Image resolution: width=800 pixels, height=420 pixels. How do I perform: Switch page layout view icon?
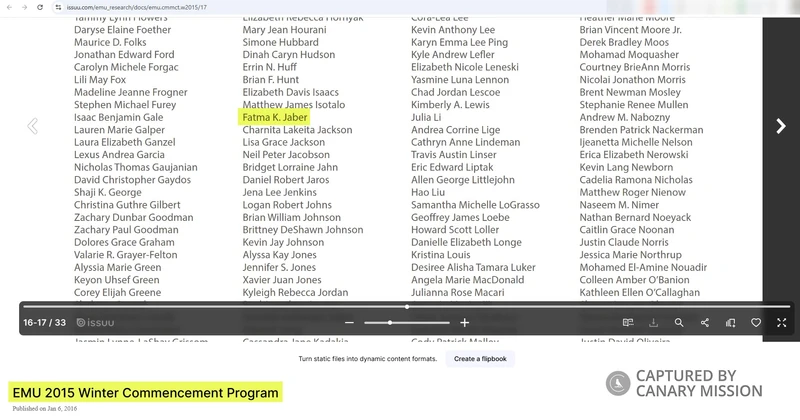pyautogui.click(x=628, y=323)
